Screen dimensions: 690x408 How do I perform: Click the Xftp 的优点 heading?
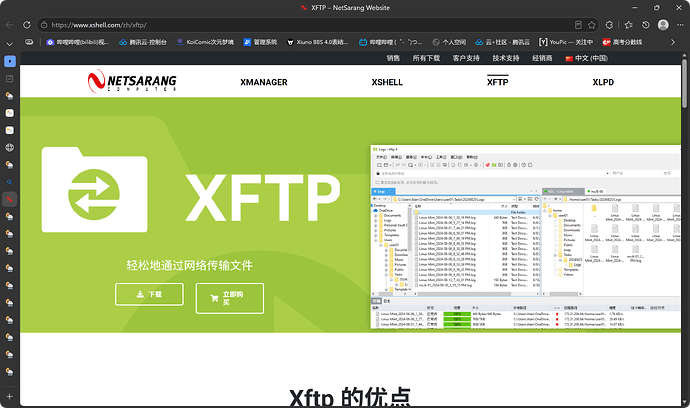350,397
